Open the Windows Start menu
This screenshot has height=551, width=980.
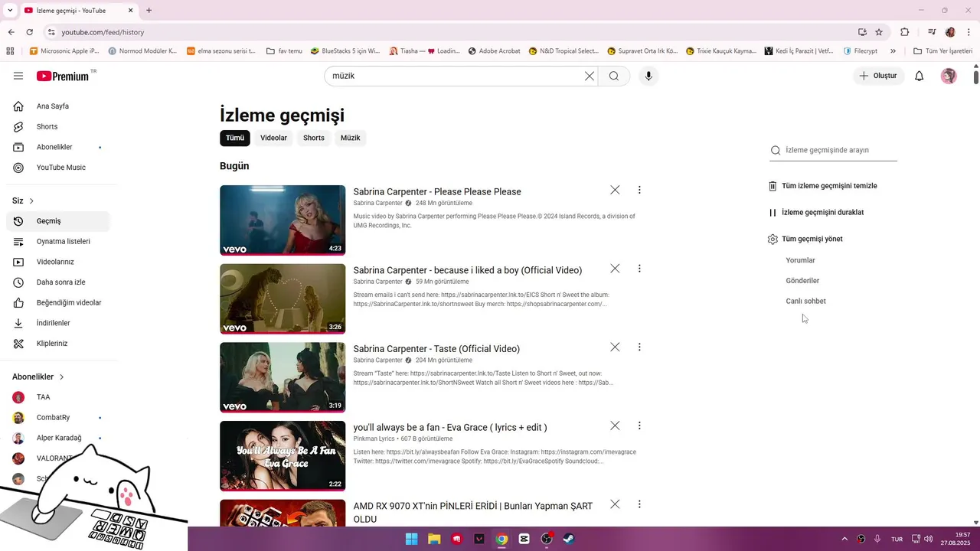coord(411,539)
